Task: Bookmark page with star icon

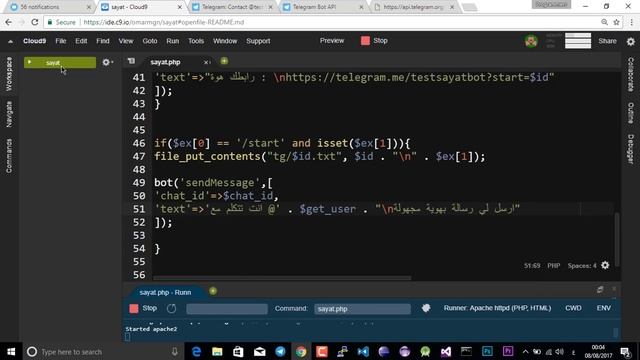Action: click(x=617, y=22)
